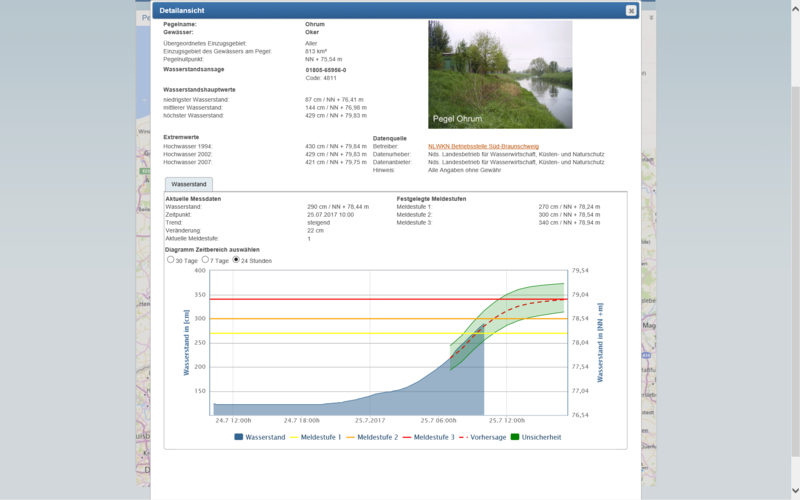Select the 7 Tage time range

tap(204, 260)
